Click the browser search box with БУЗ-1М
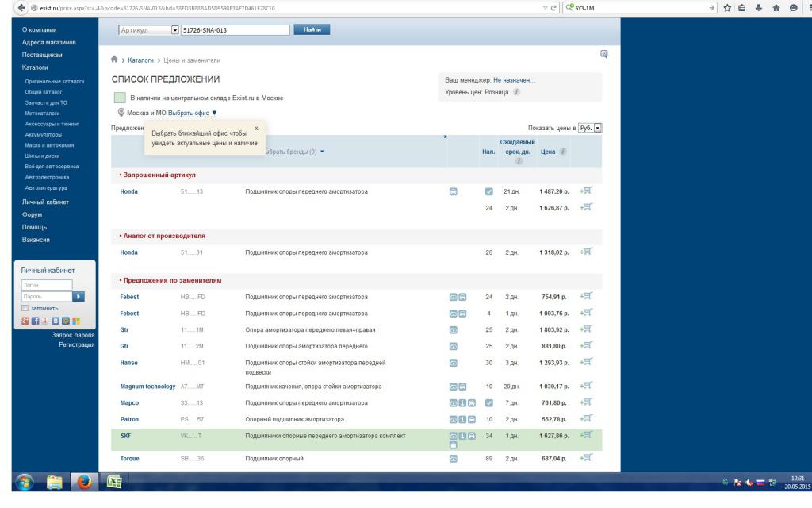This screenshot has height=508, width=812. (x=640, y=8)
